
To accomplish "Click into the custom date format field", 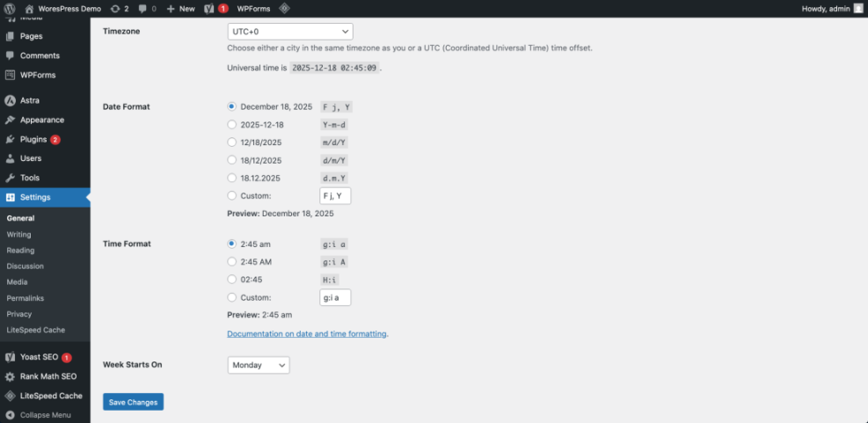I will coord(335,195).
